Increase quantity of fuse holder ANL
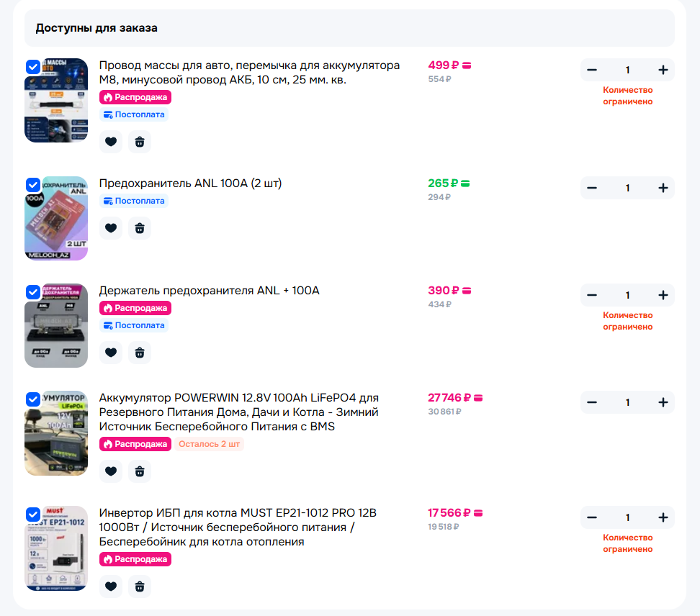Viewport: 700px width, 616px height. click(x=663, y=295)
